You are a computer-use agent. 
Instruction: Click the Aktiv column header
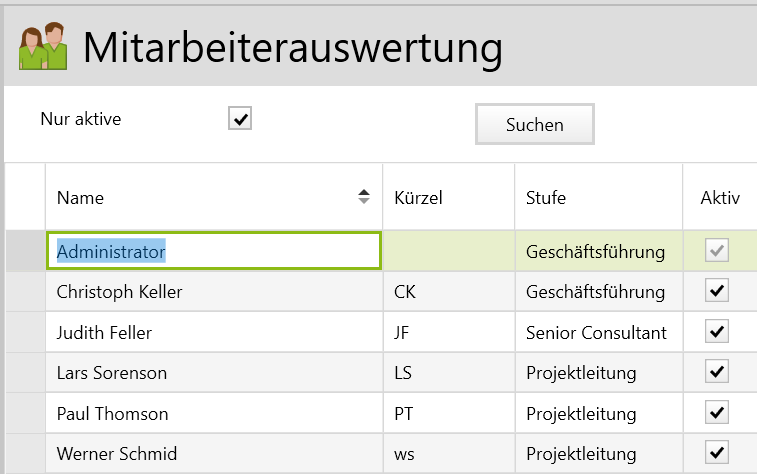click(x=719, y=198)
